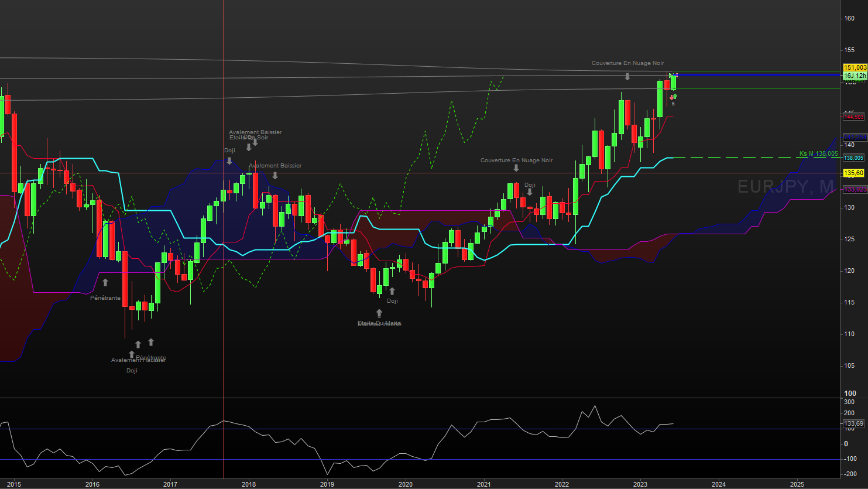Click the magenta 133,023 price tag
Image resolution: width=868 pixels, height=489 pixels.
coord(855,190)
